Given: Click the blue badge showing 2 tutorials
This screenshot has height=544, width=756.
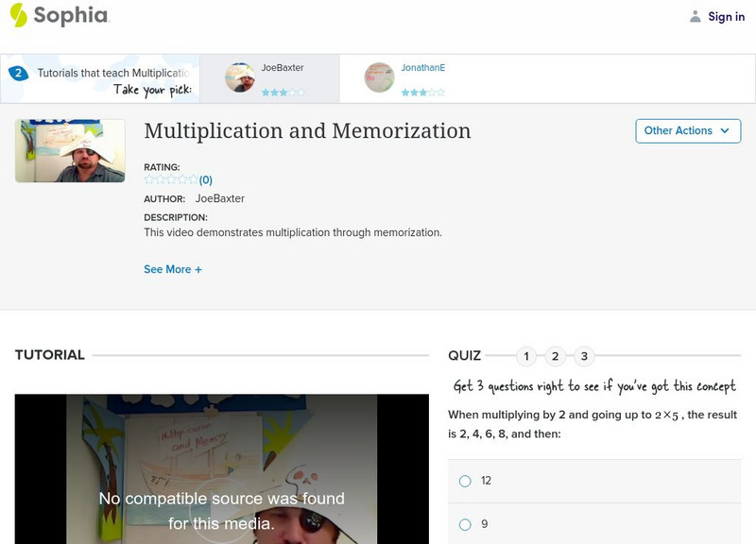Looking at the screenshot, I should (17, 69).
